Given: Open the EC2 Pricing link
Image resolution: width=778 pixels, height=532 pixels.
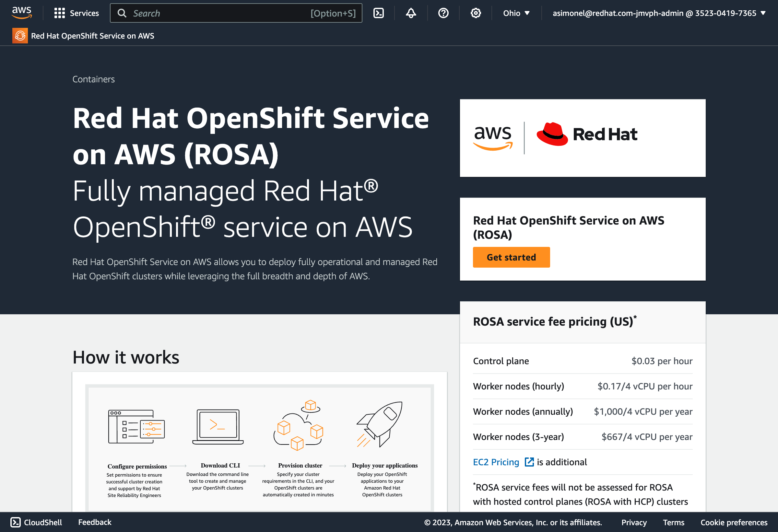Looking at the screenshot, I should 496,462.
